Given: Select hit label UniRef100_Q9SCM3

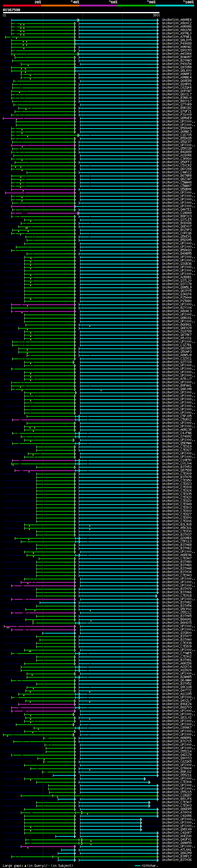Looking at the screenshot, I should coord(177,50).
